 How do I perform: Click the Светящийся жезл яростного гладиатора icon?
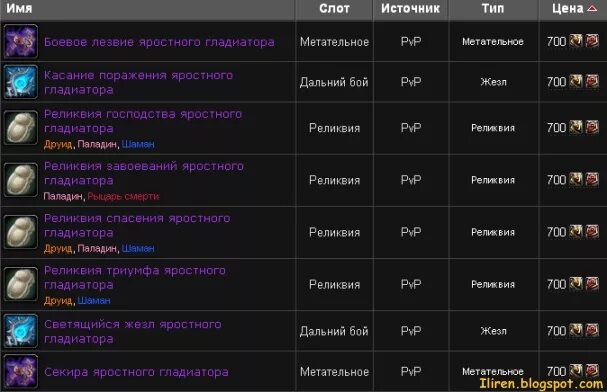pos(21,331)
